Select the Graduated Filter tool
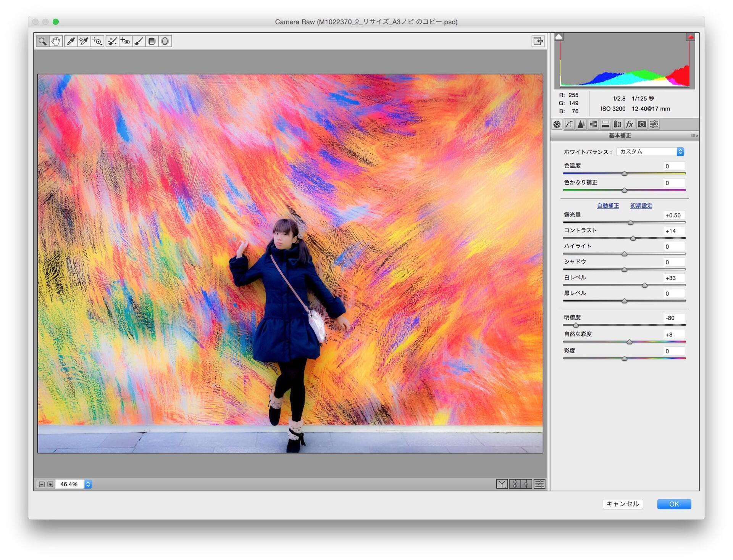 (x=152, y=41)
